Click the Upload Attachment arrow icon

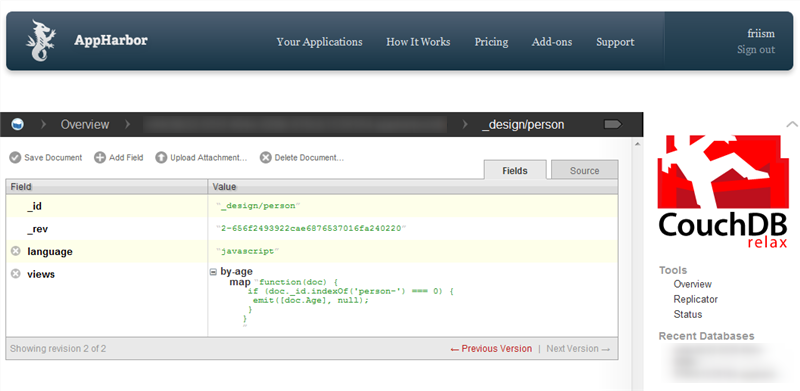click(x=161, y=158)
